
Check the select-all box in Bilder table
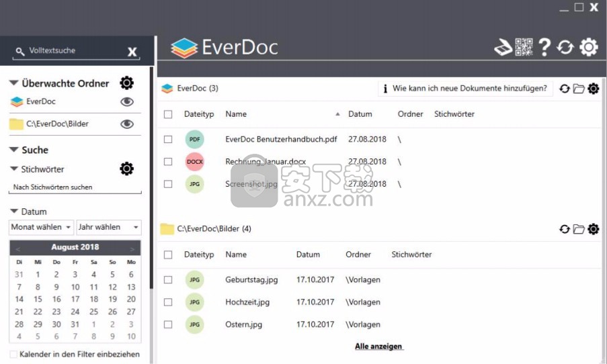168,255
